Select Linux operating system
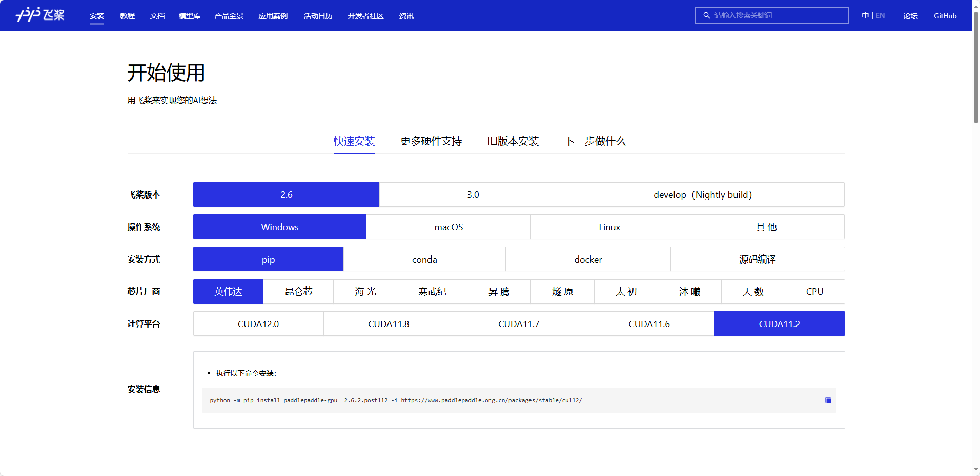Viewport: 980px width, 476px height. coord(609,227)
